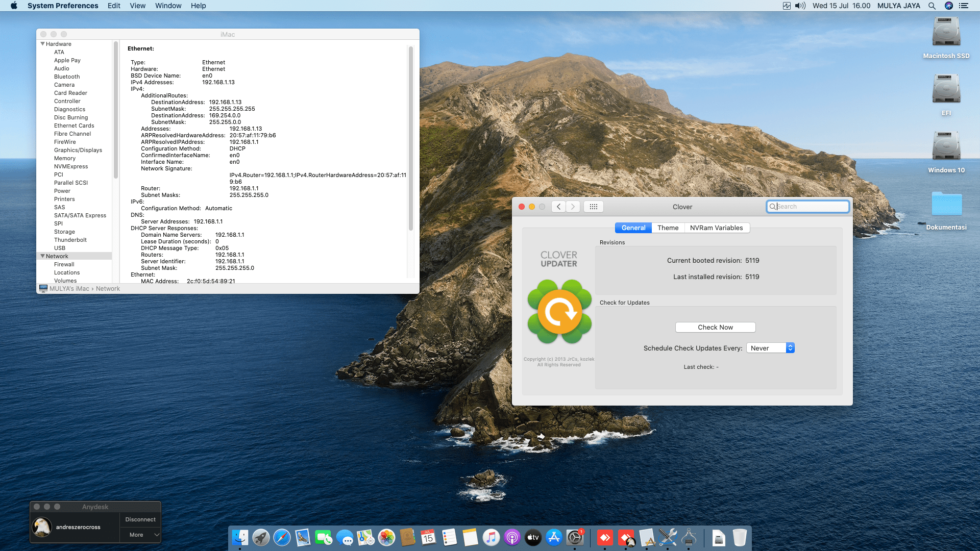Screen dimensions: 980x551
Task: Open the Help menu
Action: click(x=199, y=6)
